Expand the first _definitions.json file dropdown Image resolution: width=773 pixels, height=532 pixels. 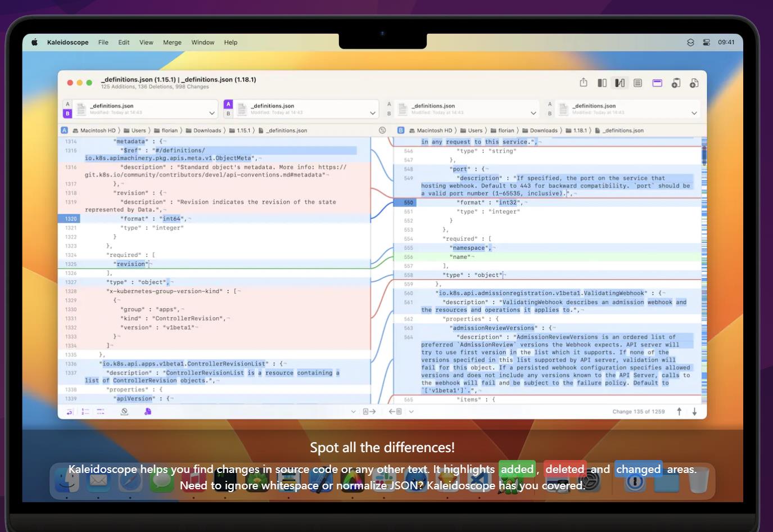pyautogui.click(x=212, y=113)
